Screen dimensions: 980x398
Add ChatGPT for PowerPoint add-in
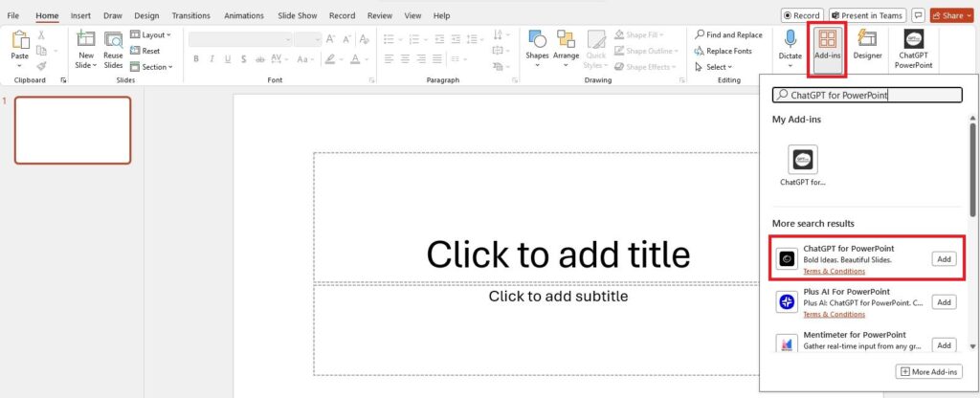(x=944, y=258)
